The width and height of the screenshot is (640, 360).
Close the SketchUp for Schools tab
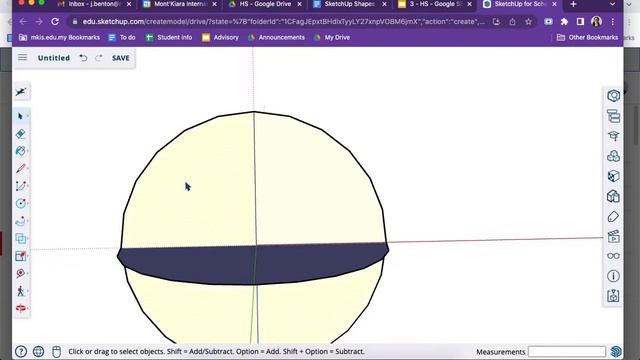(x=554, y=4)
